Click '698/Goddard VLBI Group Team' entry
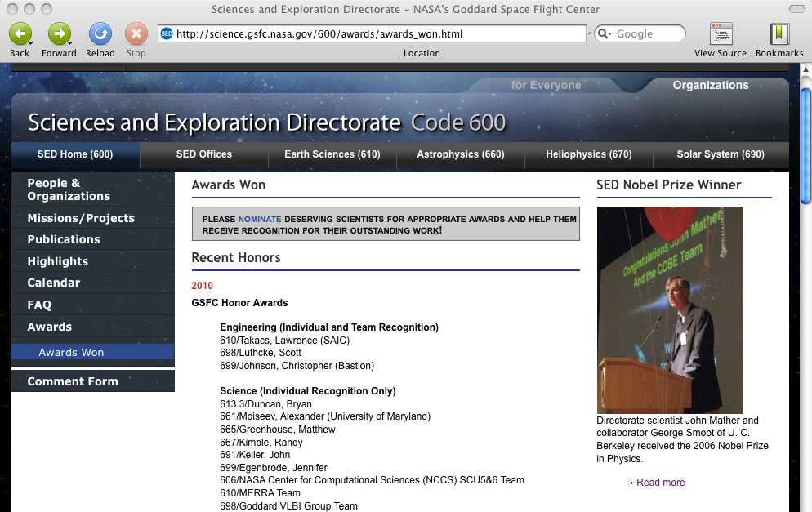 coord(288,505)
